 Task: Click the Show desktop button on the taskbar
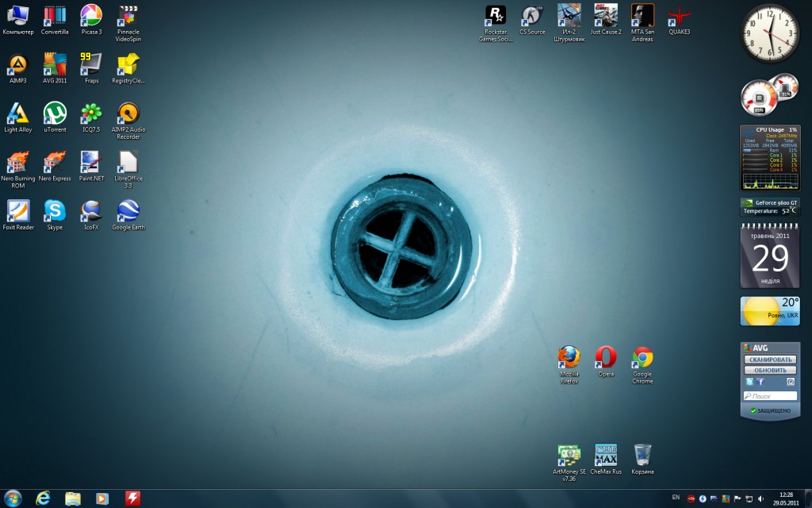808,498
